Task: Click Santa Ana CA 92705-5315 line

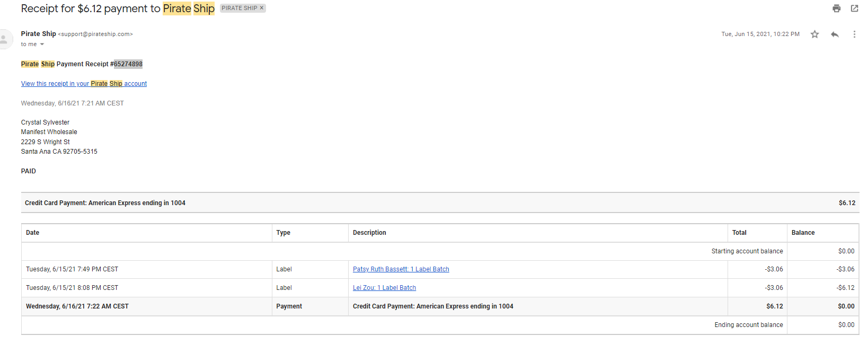Action: [x=59, y=152]
